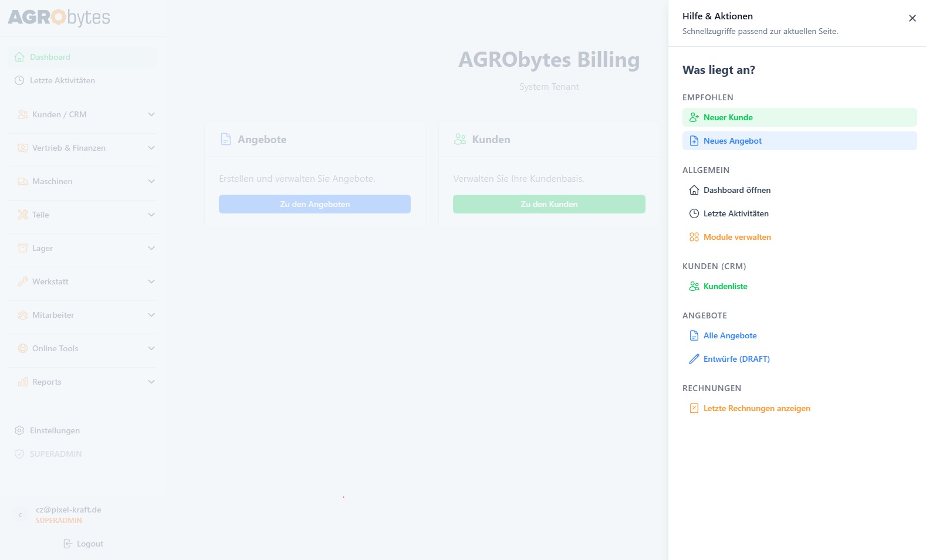Expand the Lager chevron

tap(151, 248)
